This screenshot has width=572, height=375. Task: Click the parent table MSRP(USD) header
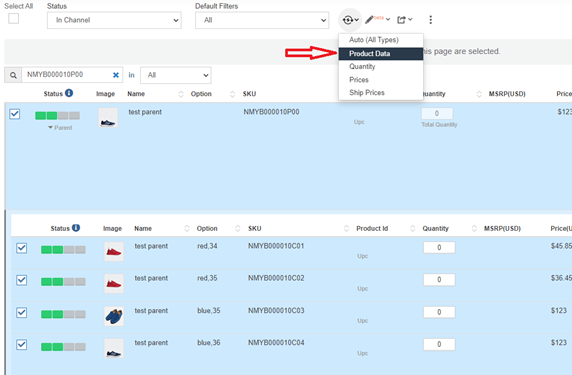[507, 94]
